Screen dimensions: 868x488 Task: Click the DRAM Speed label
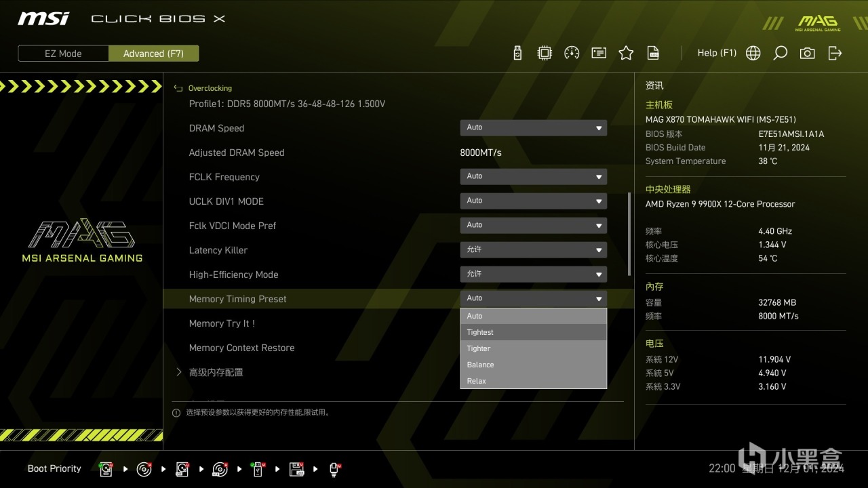pos(216,128)
